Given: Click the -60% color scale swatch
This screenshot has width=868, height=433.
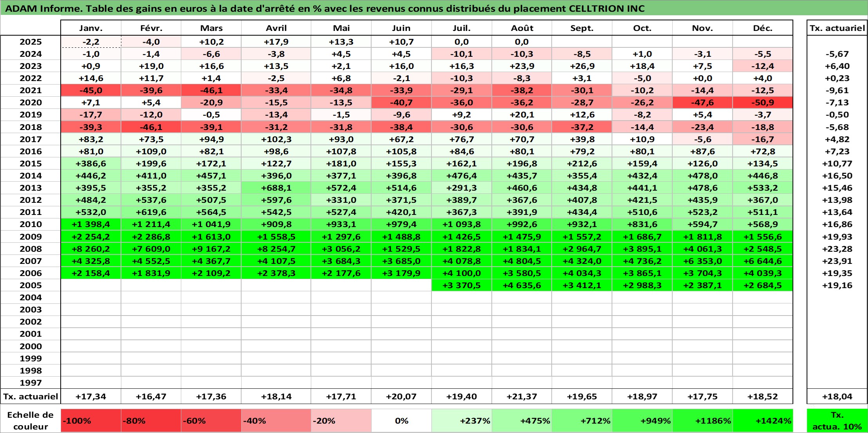Looking at the screenshot, I should [x=211, y=420].
